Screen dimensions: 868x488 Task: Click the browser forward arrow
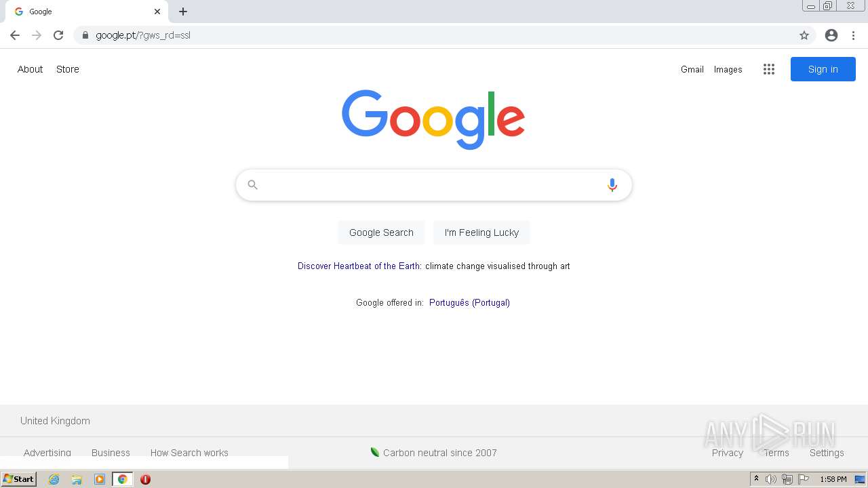click(37, 35)
